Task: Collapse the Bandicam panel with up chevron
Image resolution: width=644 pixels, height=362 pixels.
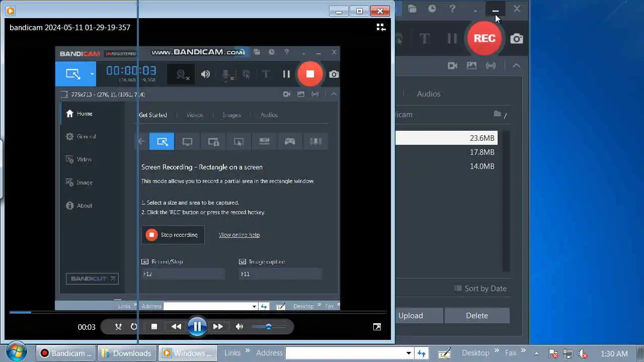Action: pyautogui.click(x=516, y=65)
